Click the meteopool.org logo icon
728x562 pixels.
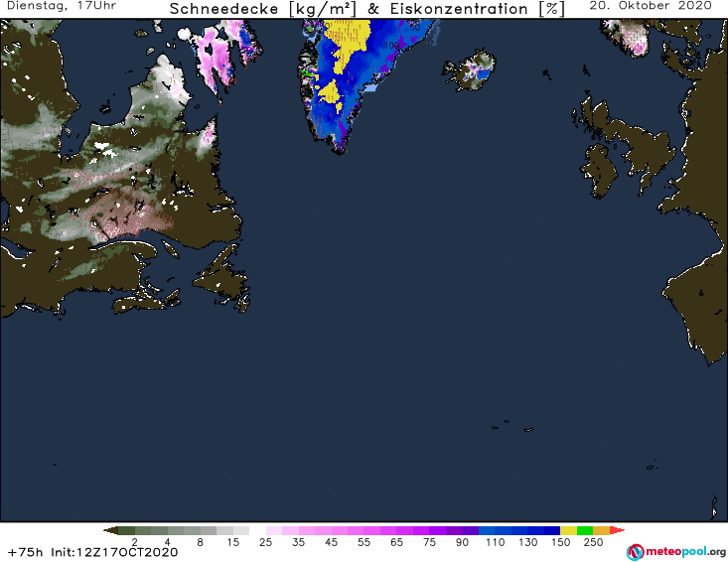635,552
